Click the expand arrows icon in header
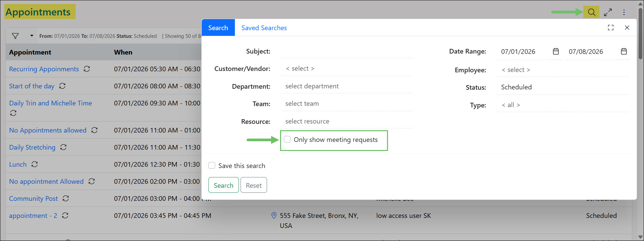The width and height of the screenshot is (644, 241). point(608,12)
